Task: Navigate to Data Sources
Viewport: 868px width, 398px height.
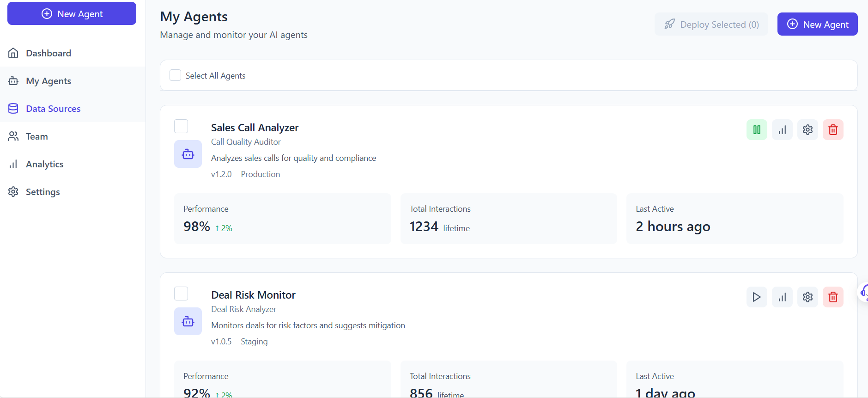Action: (x=53, y=109)
